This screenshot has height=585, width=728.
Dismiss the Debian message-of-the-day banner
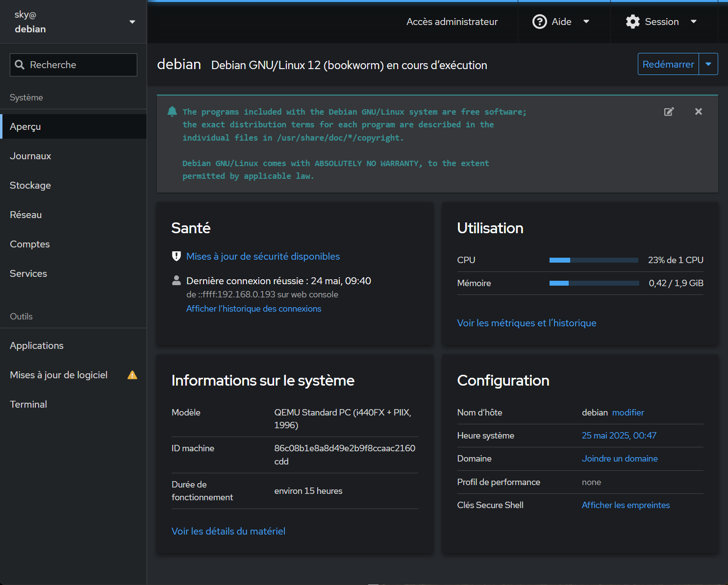pos(699,112)
